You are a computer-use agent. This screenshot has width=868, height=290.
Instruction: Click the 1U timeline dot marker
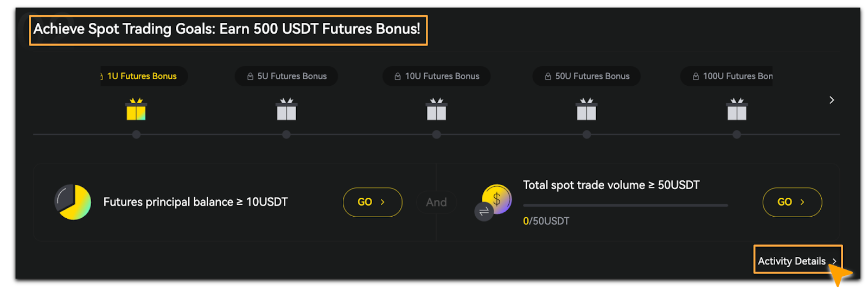[136, 134]
